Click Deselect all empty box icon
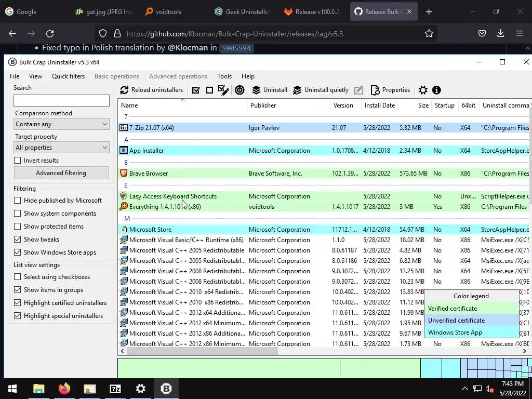The height and width of the screenshot is (399, 532). point(210,90)
